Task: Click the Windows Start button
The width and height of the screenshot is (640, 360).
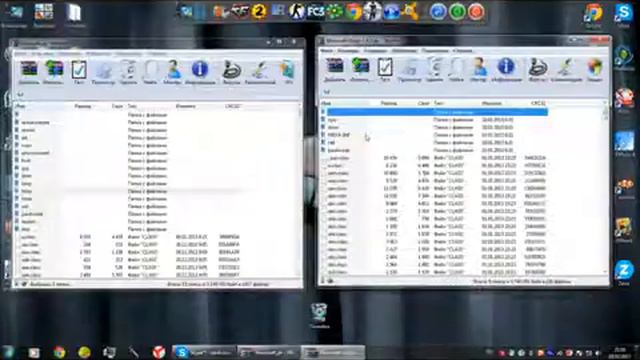Action: tap(8, 352)
